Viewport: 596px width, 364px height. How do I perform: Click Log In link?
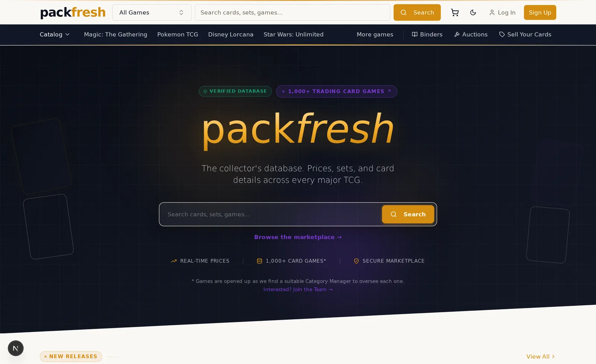(503, 13)
